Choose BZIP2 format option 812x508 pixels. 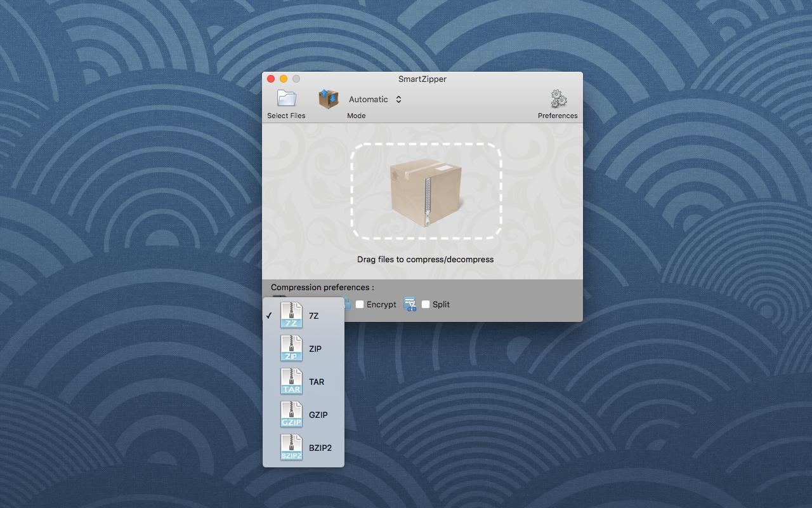click(x=303, y=448)
